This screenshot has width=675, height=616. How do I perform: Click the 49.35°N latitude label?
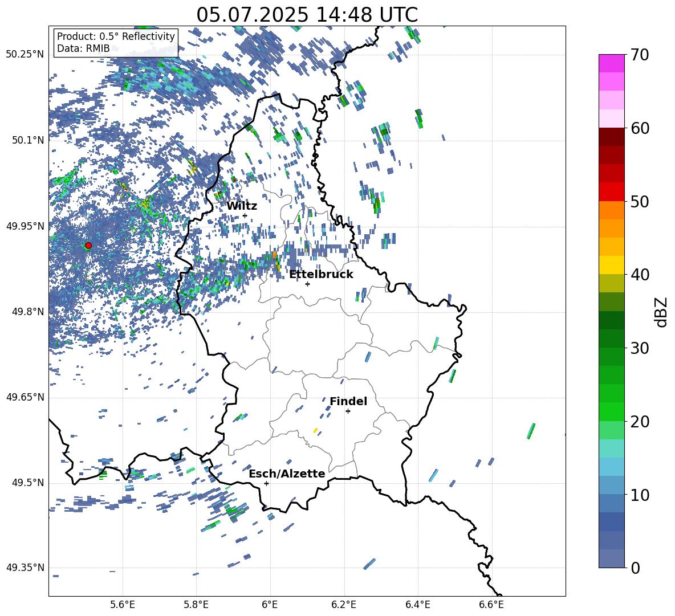pos(25,568)
